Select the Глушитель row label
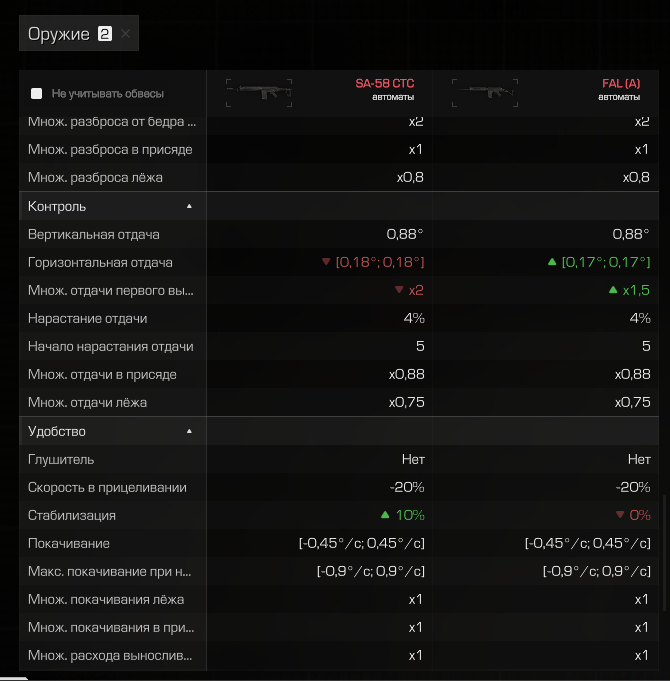The image size is (670, 681). click(x=61, y=460)
